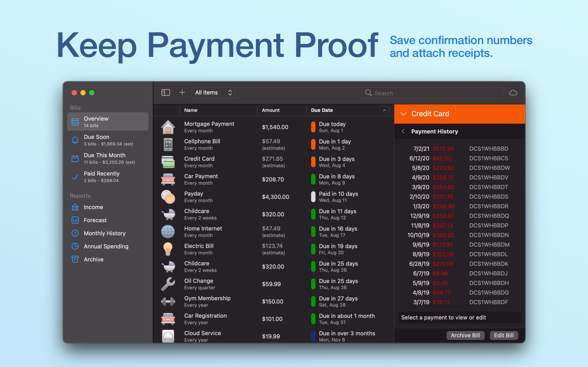The width and height of the screenshot is (588, 367).
Task: Click inside the Search field
Action: (x=435, y=93)
